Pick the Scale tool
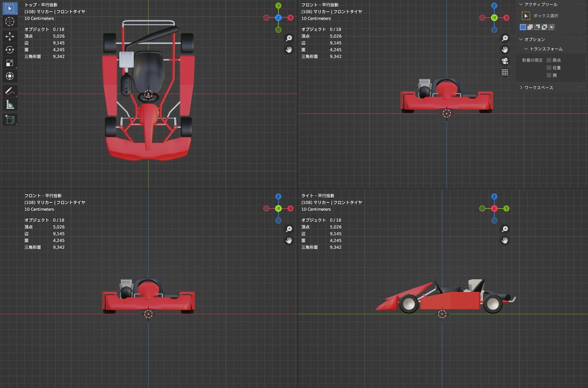 point(10,63)
